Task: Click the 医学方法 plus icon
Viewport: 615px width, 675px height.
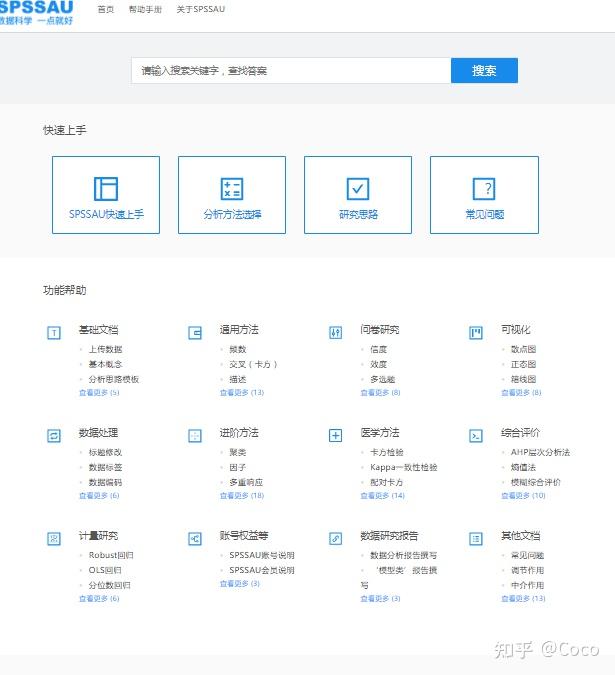Action: click(336, 436)
